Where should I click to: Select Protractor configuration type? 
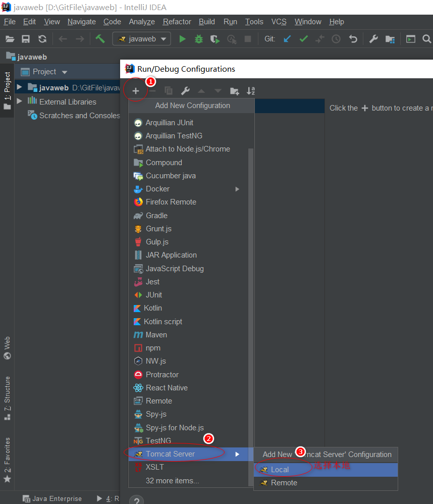coord(188,375)
